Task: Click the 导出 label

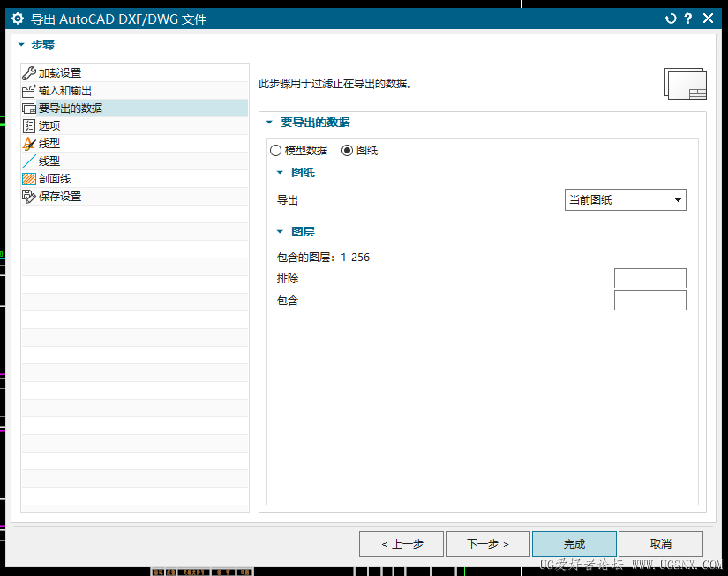Action: (288, 200)
